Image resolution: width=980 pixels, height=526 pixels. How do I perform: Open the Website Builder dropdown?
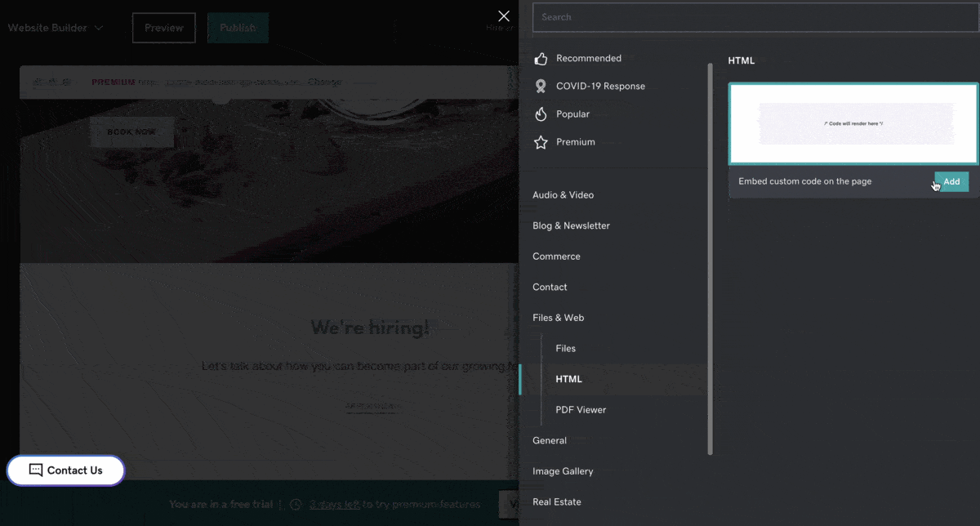click(x=56, y=28)
